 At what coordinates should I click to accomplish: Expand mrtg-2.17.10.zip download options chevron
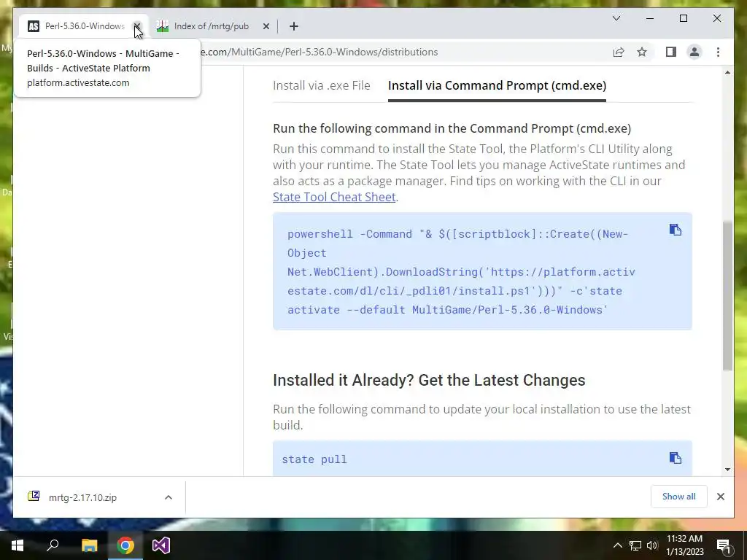click(x=169, y=497)
